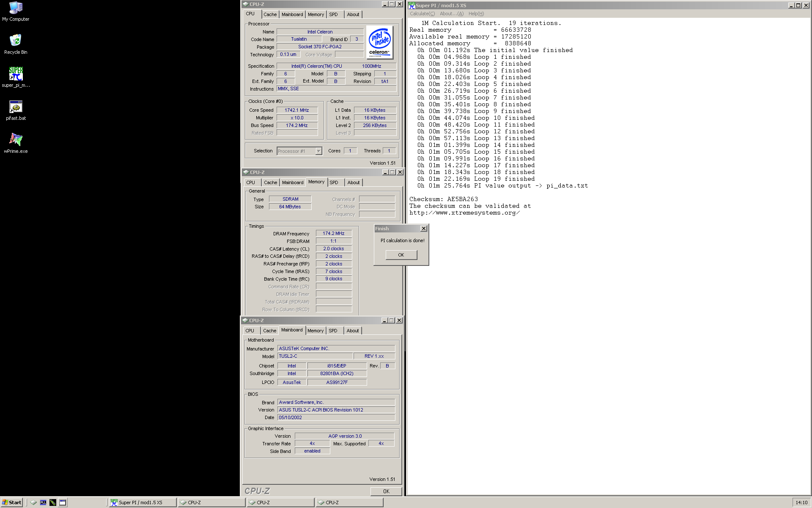
Task: Switch to SPD tab in top CPU-Z window
Action: [x=334, y=14]
